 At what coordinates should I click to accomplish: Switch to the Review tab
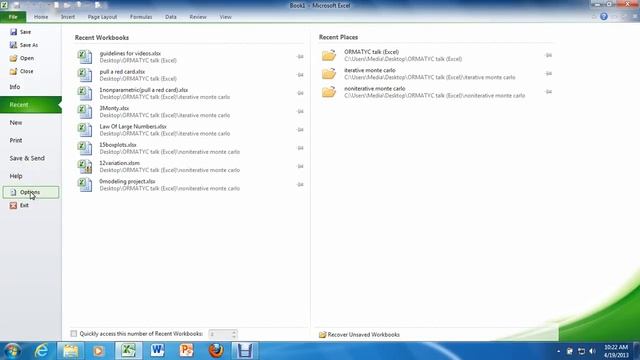click(198, 17)
